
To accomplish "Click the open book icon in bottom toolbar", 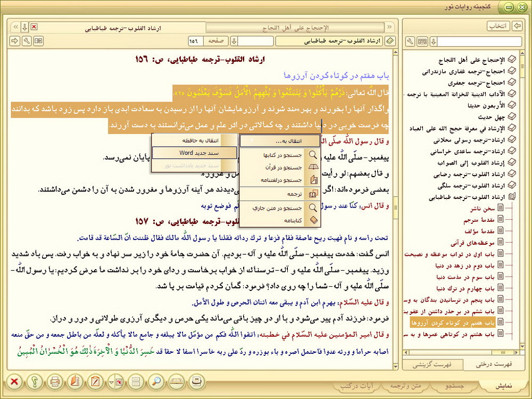I will [176, 382].
